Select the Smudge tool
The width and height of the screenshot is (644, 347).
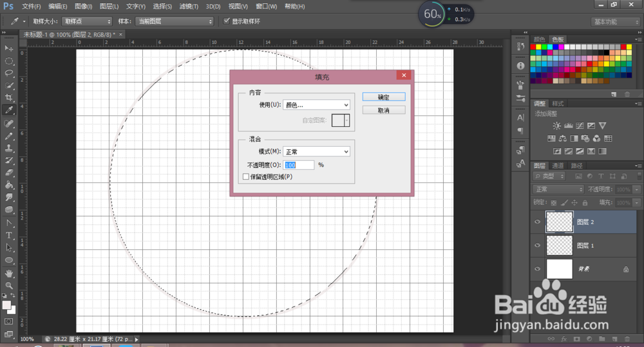8,198
